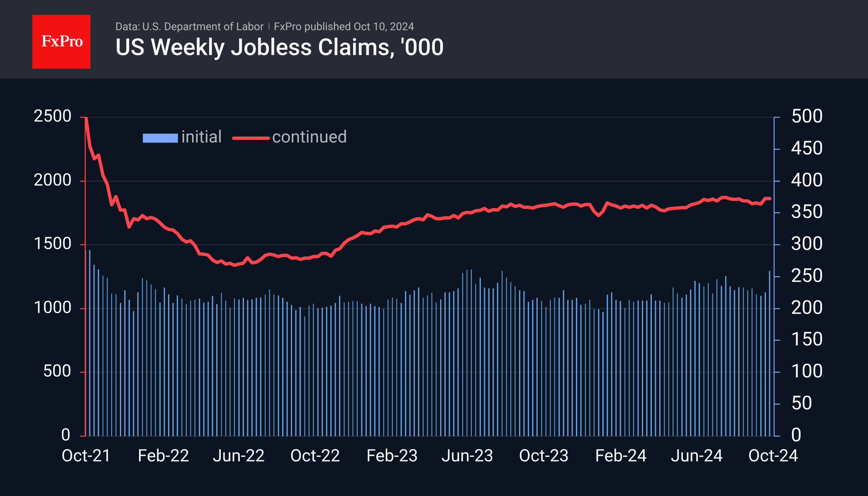868x496 pixels.
Task: Click the red continued legend line
Action: coord(251,138)
